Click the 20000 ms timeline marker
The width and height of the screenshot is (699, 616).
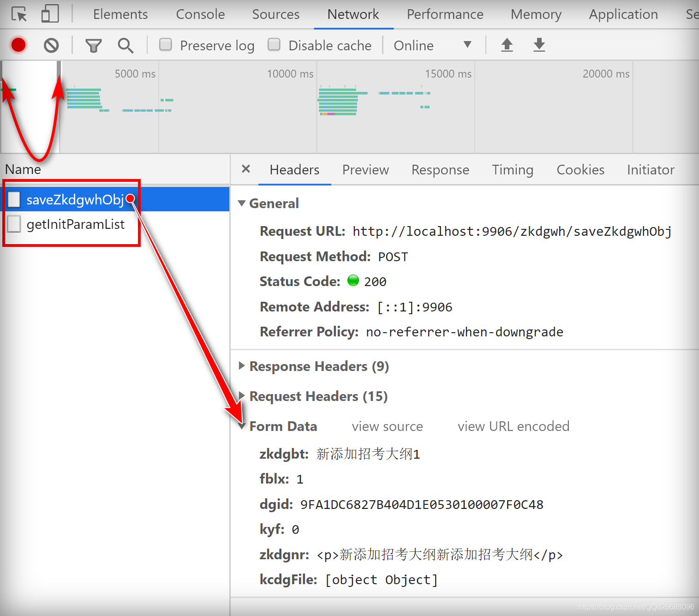606,74
